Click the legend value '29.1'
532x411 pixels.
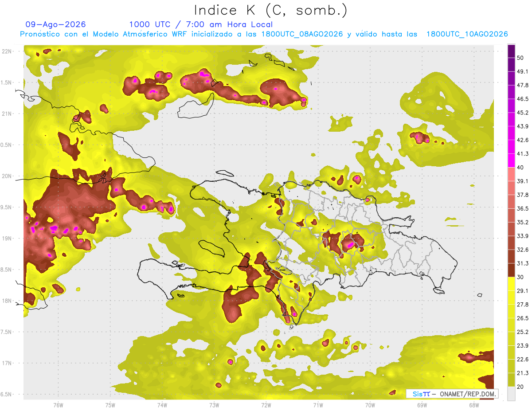(523, 291)
